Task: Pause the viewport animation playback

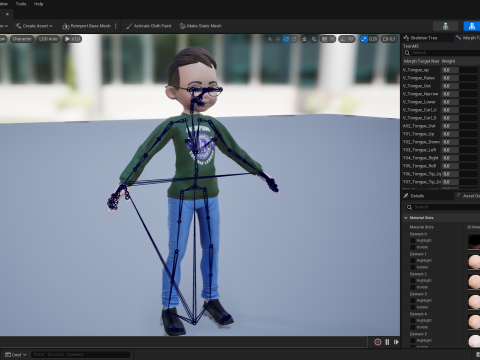Action: (387, 342)
